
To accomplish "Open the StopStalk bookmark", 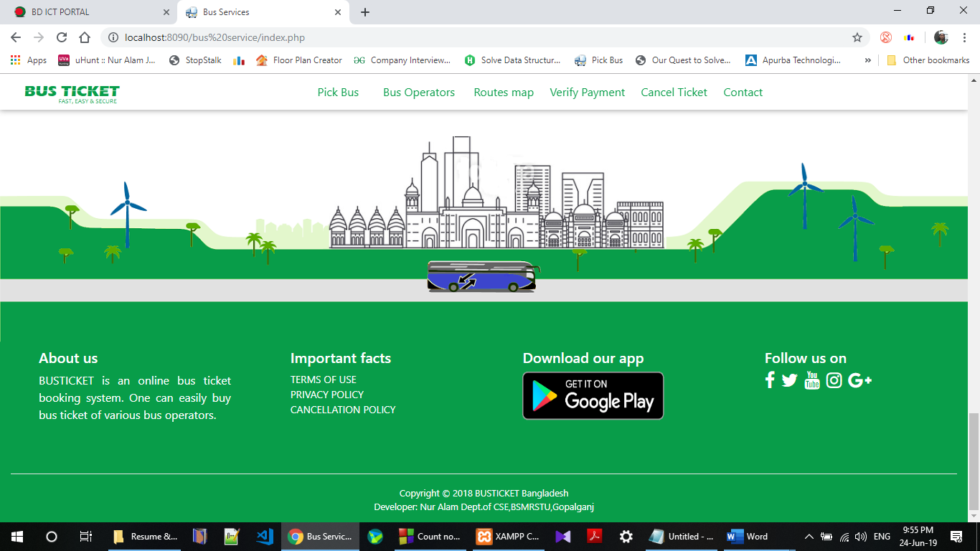I will (195, 60).
